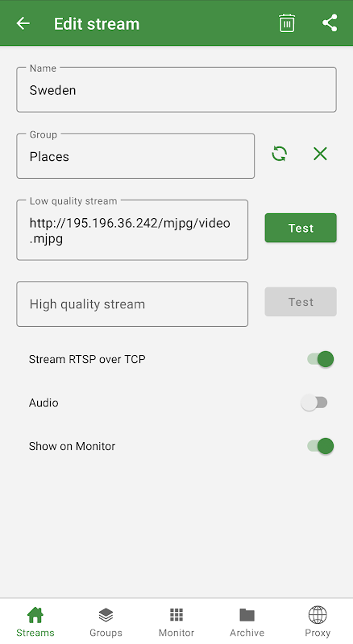Click the greyed-out high quality Test button

click(x=301, y=302)
